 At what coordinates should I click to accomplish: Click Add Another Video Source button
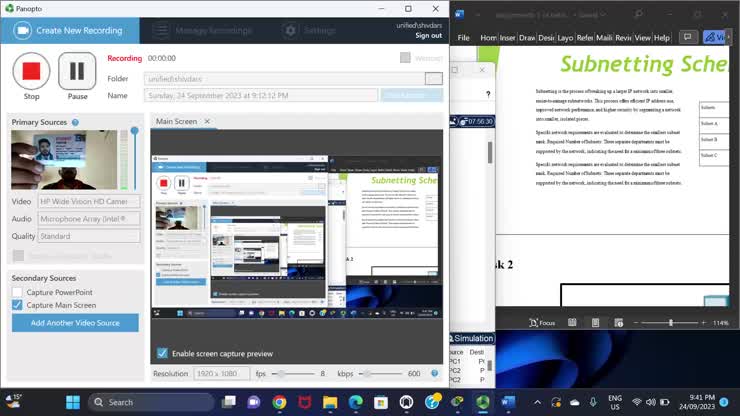pos(75,323)
